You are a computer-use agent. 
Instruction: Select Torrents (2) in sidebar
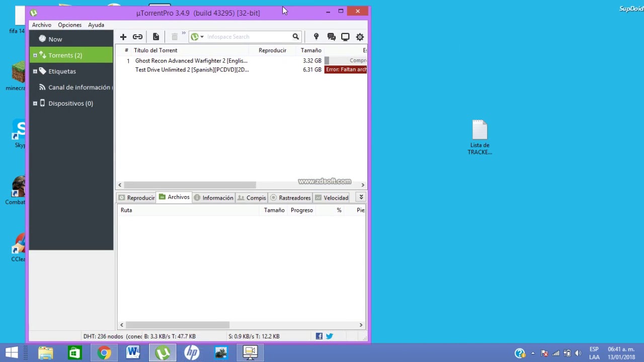71,55
